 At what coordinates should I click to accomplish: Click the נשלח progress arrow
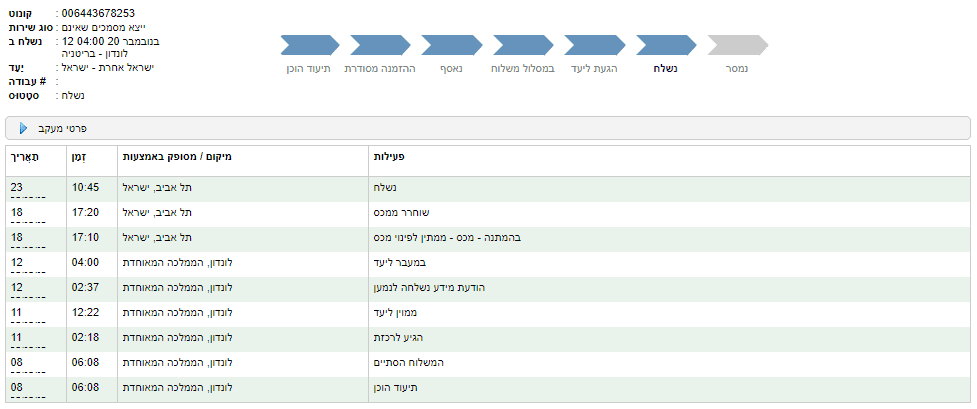click(x=666, y=44)
